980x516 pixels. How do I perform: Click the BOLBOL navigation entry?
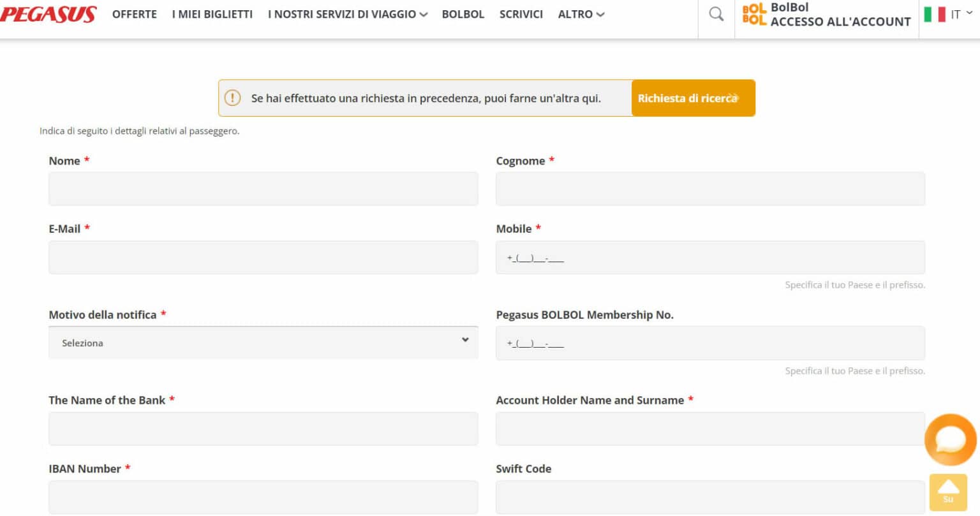463,14
